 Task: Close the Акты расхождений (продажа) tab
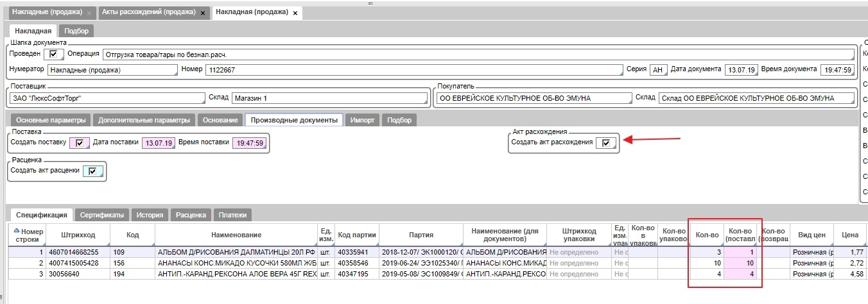point(203,13)
